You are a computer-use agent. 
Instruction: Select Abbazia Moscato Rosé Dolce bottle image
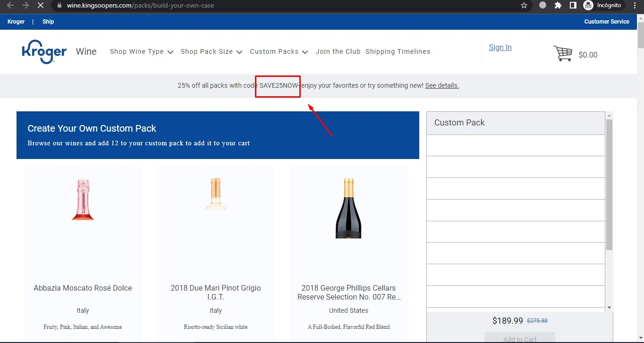[x=83, y=199]
